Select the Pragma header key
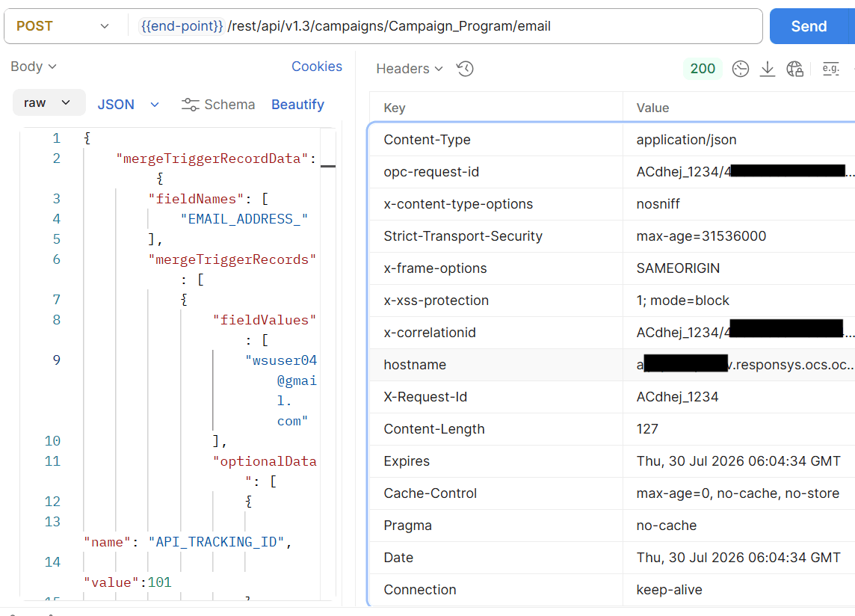 pos(407,526)
